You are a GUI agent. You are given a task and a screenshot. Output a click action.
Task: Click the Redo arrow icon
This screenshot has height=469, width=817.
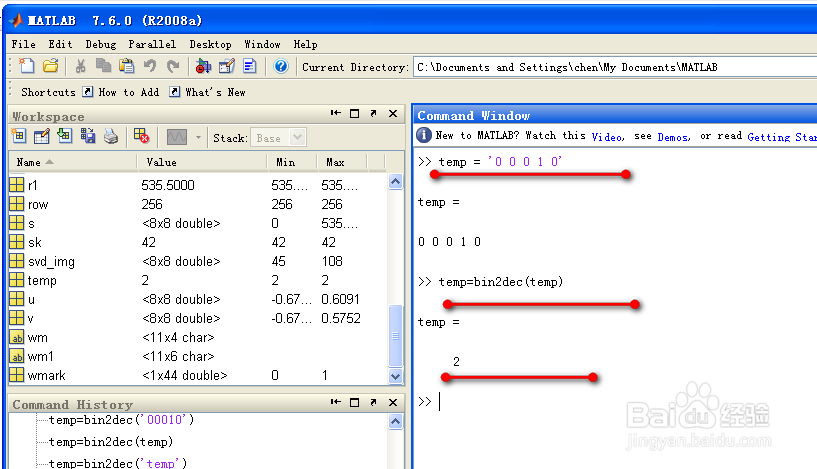click(173, 66)
